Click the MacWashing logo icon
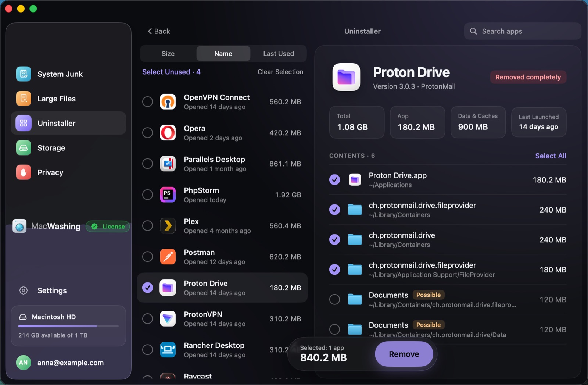 [19, 226]
